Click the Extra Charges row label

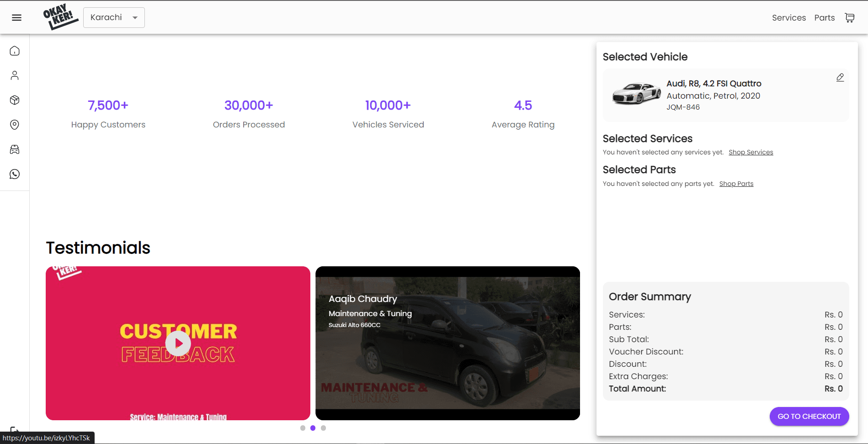tap(638, 376)
